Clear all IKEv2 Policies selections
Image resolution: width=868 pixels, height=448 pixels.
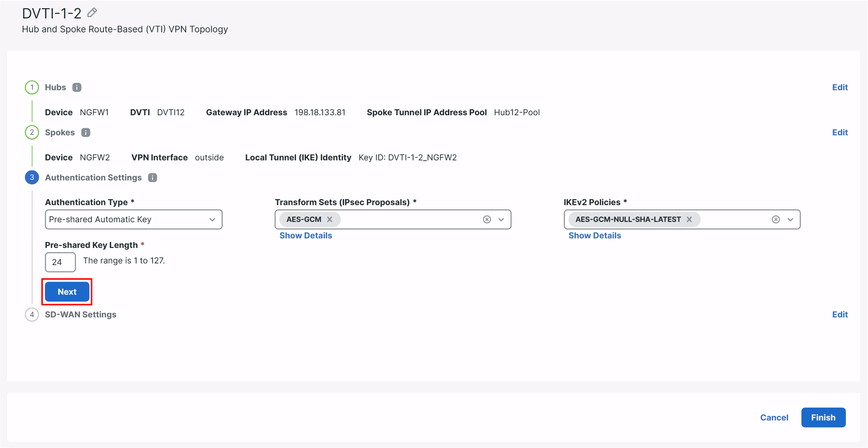click(776, 219)
